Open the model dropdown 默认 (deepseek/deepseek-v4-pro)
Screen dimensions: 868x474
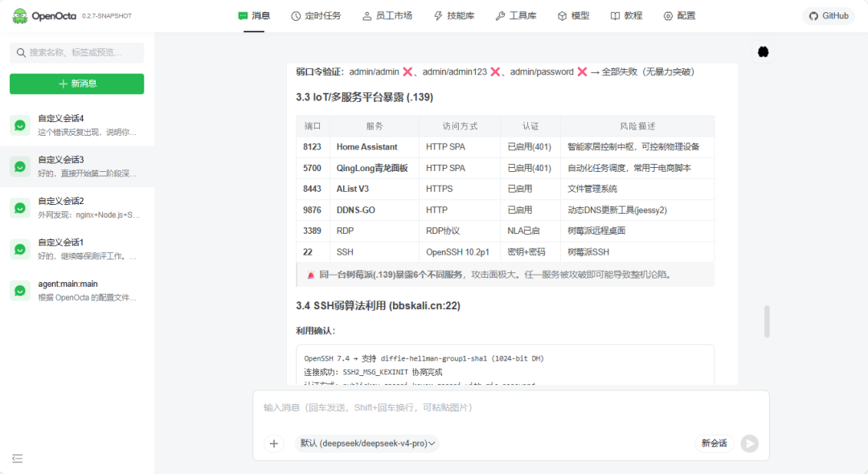coord(367,443)
